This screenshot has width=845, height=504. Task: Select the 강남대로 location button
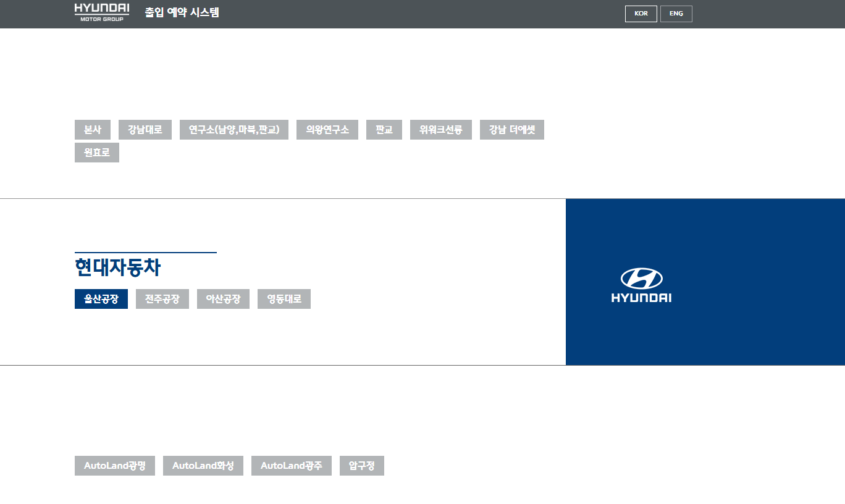tap(145, 130)
